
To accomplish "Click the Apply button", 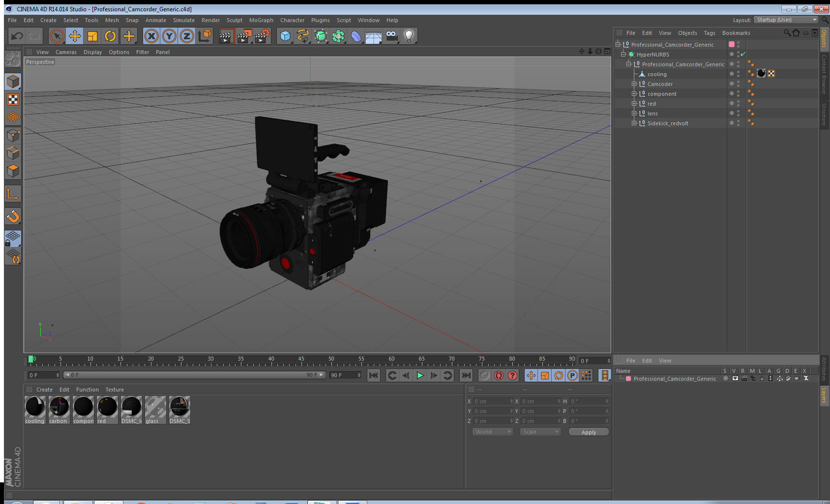I will pyautogui.click(x=589, y=432).
